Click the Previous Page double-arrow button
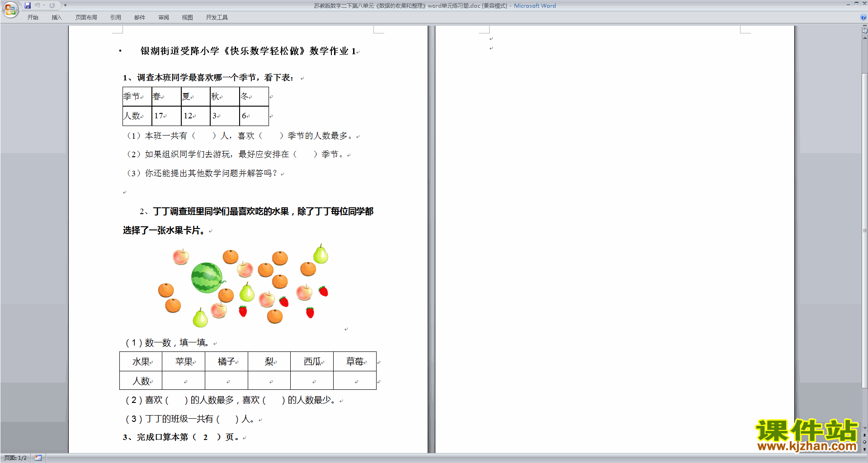The height and width of the screenshot is (463, 868). click(x=864, y=435)
